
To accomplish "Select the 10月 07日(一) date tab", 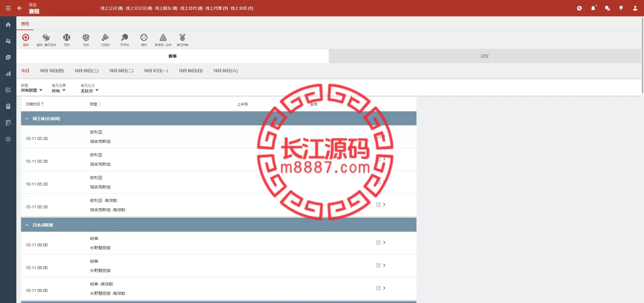I will click(156, 71).
